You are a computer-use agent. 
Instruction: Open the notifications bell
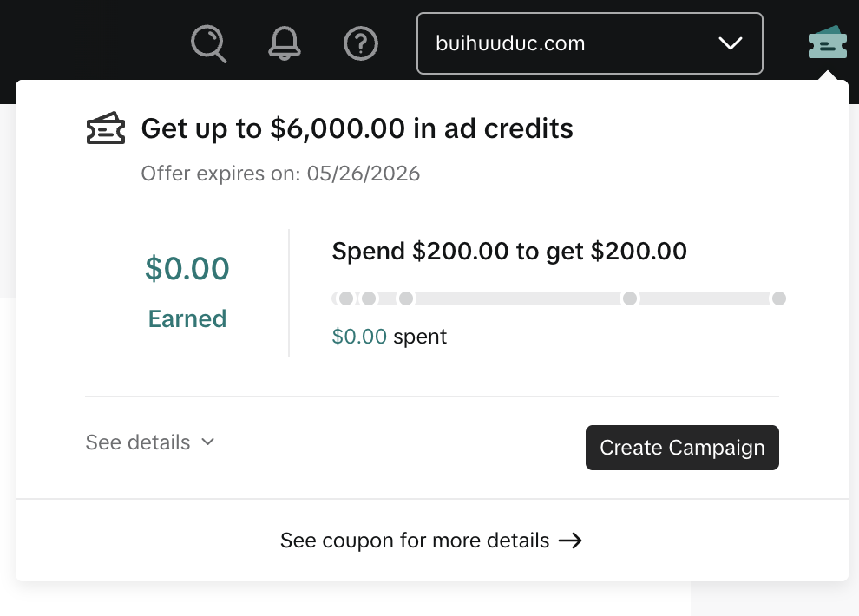pyautogui.click(x=285, y=43)
